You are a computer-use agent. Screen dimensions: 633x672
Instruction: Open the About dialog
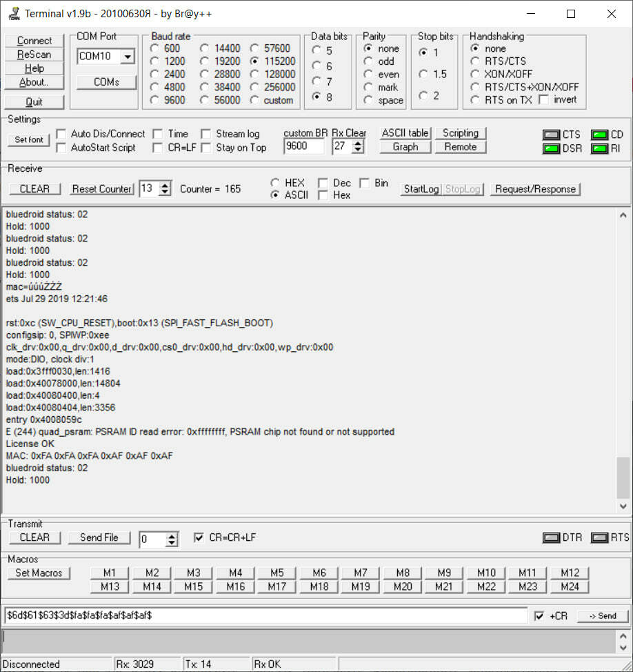click(x=34, y=82)
